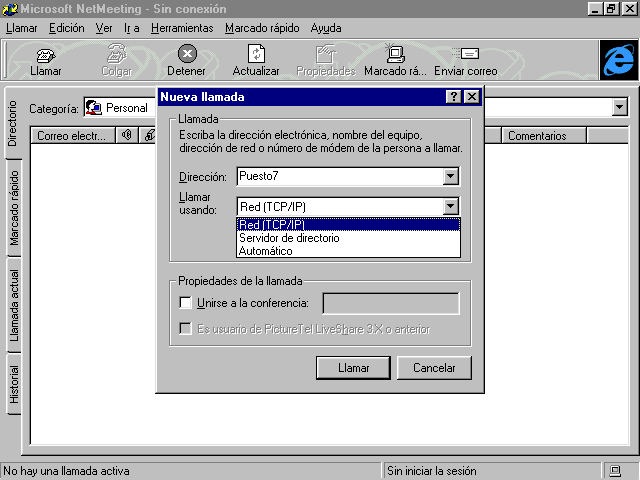The image size is (640, 480).
Task: Open the Herramientas menu
Action: point(182,28)
